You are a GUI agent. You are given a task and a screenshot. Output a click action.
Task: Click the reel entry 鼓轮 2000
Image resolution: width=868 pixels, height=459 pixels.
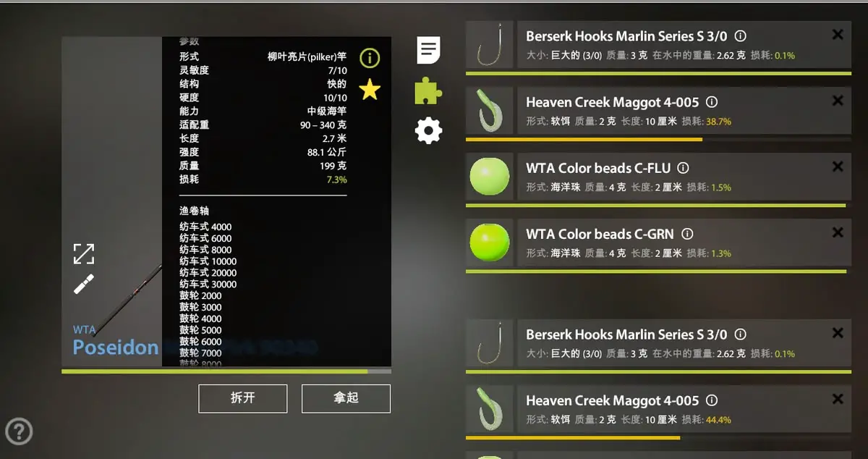click(x=200, y=295)
